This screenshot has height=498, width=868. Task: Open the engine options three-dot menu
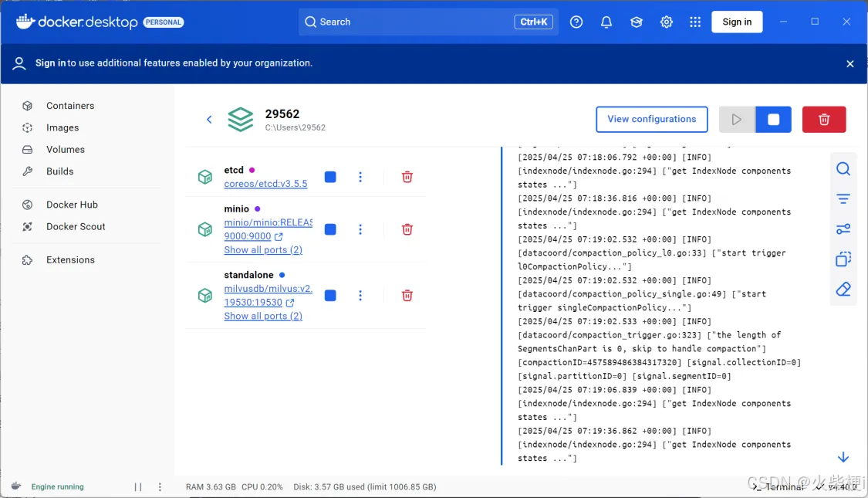click(x=160, y=487)
